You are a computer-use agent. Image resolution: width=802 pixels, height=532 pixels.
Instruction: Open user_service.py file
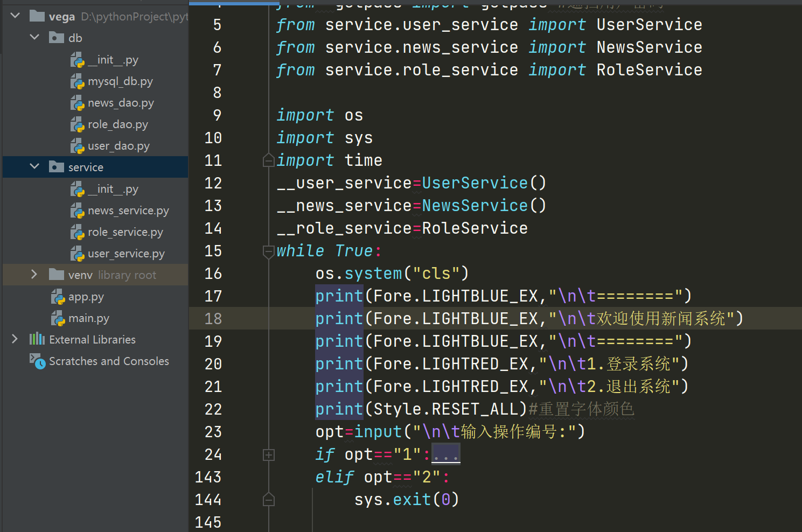(127, 254)
